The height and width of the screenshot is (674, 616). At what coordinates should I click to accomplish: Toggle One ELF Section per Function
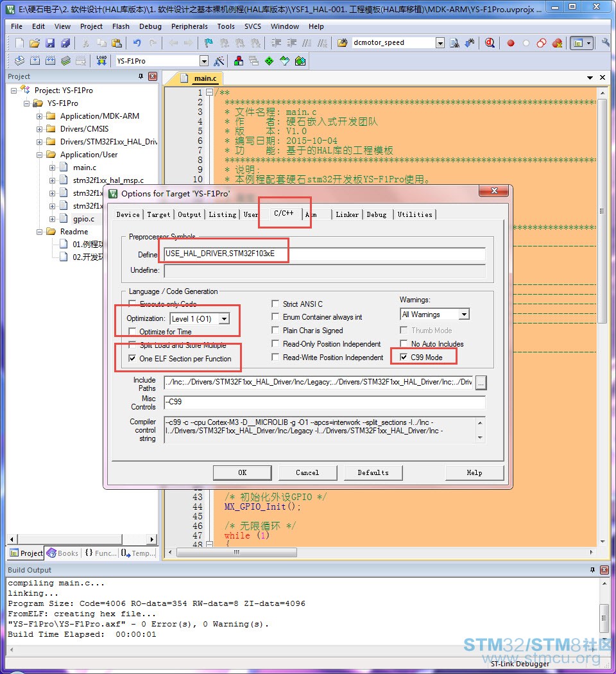(132, 358)
